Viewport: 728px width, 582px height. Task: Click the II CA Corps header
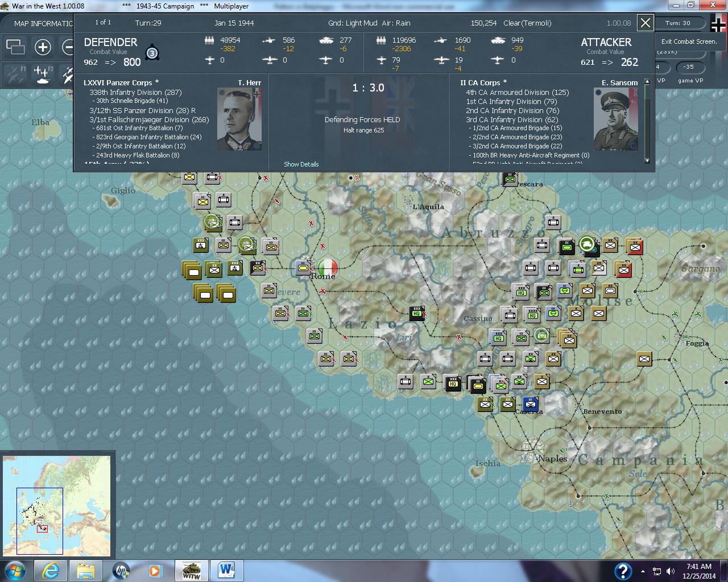pyautogui.click(x=483, y=83)
